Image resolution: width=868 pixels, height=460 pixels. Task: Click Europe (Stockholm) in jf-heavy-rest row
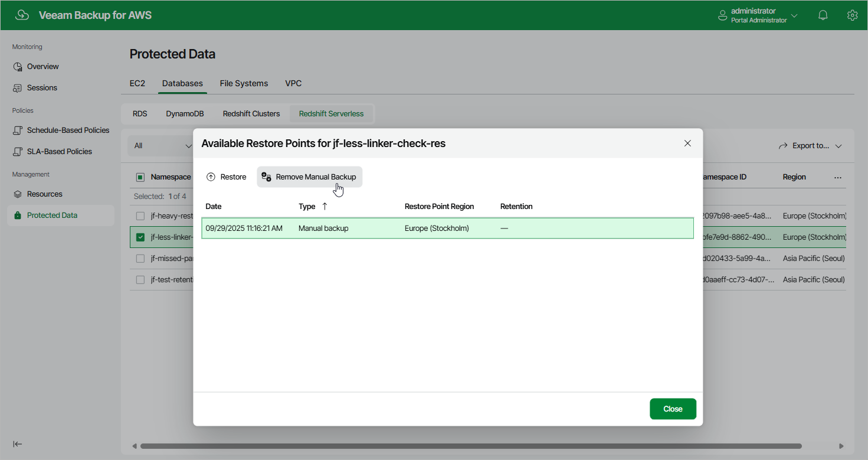pyautogui.click(x=815, y=216)
